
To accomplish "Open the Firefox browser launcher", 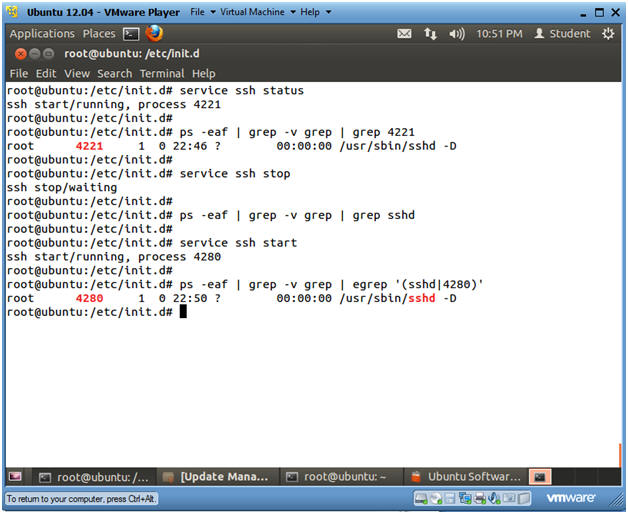I will coord(154,33).
